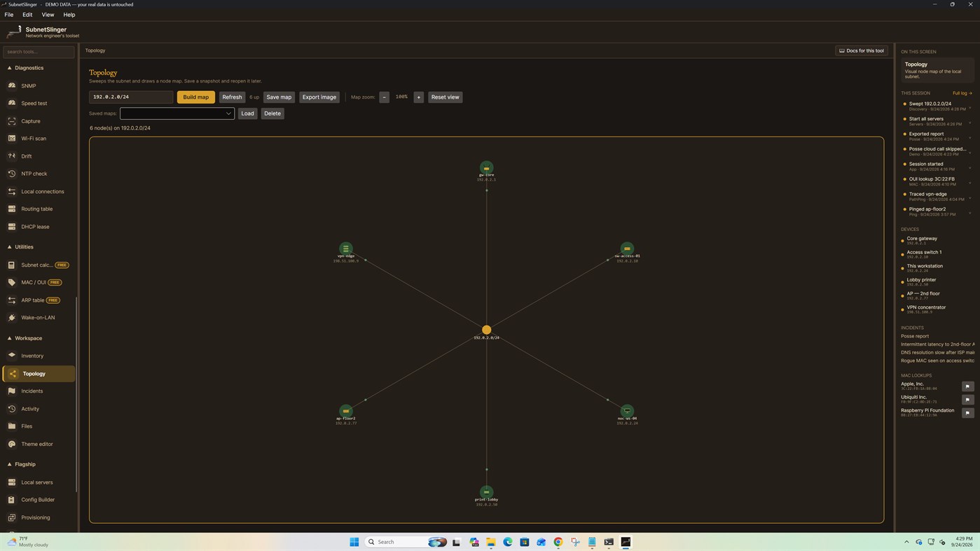Select the print-lobby node on the map

point(486,492)
